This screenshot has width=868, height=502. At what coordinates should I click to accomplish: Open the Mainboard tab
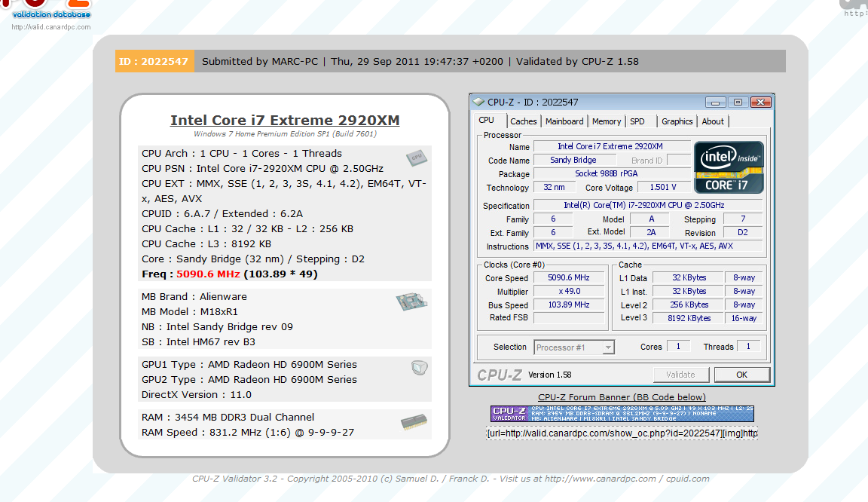[x=564, y=121]
